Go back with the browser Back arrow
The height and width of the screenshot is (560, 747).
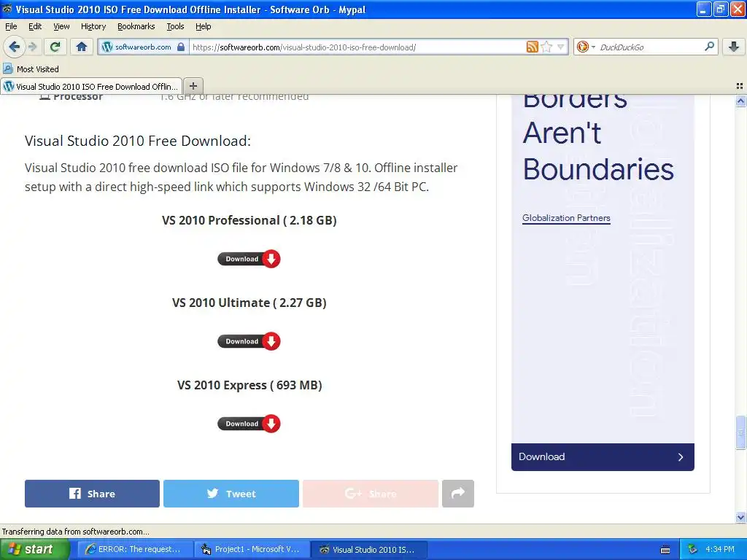[x=15, y=47]
